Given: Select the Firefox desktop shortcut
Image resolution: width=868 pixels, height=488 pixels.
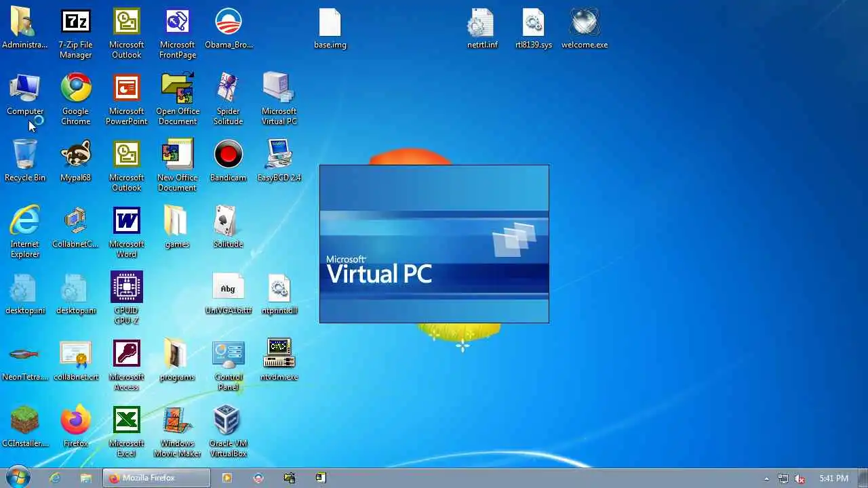Looking at the screenshot, I should tap(75, 427).
